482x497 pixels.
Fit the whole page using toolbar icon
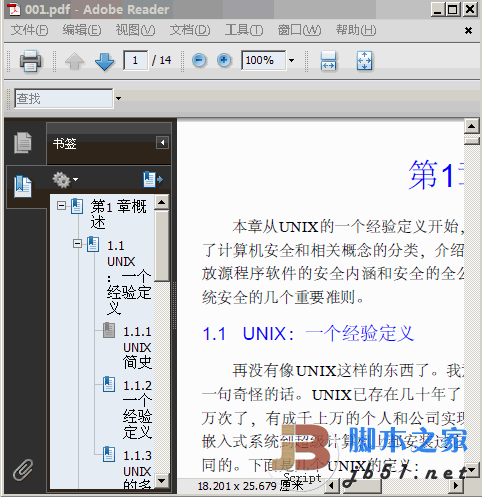click(364, 61)
